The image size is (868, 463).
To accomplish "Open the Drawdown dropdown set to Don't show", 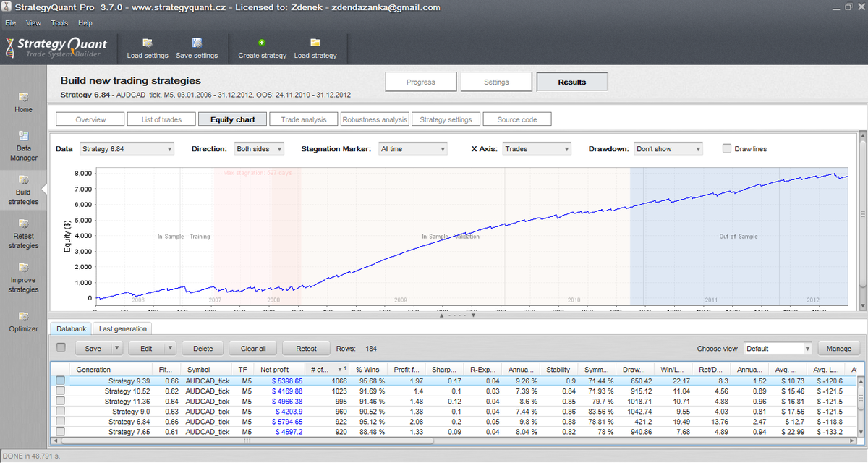I will point(668,149).
